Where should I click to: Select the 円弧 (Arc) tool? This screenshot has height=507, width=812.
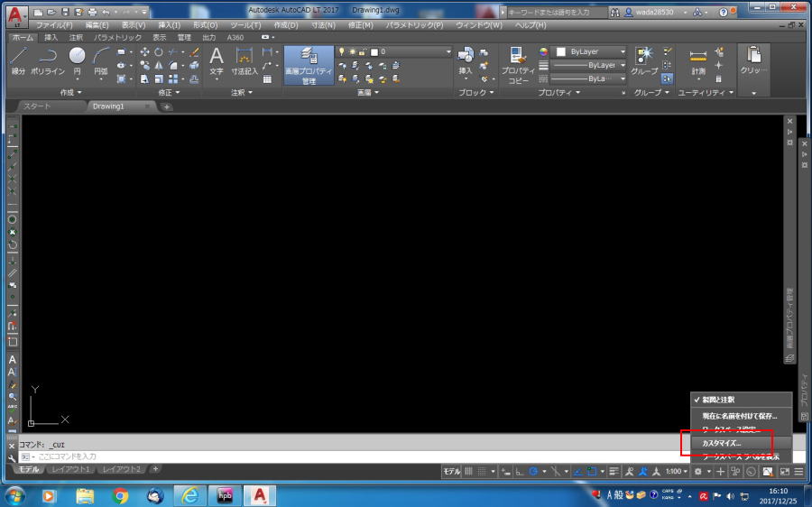point(101,61)
